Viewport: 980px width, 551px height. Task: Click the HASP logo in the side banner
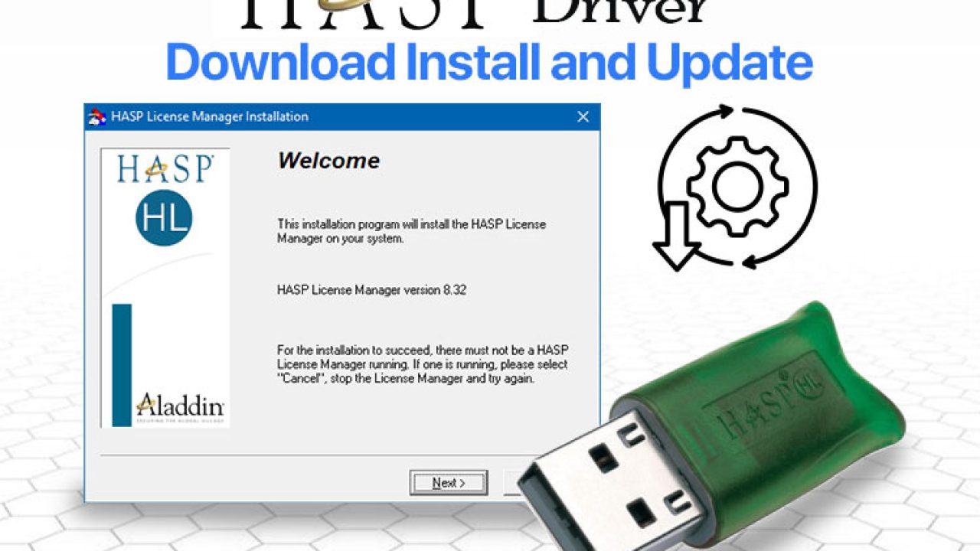coord(165,169)
